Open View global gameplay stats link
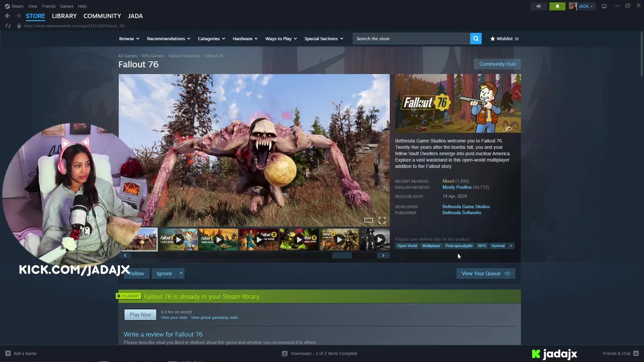This screenshot has height=362, width=644. coord(214,318)
